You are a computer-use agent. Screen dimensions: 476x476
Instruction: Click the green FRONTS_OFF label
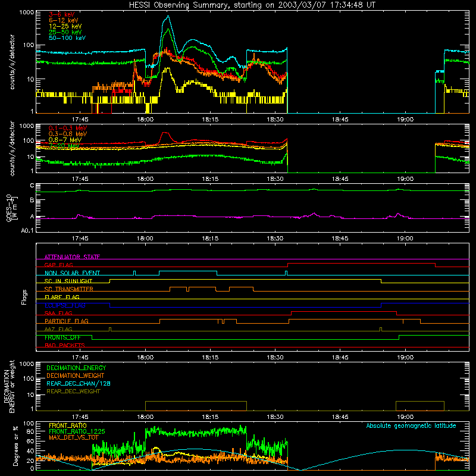point(62,337)
